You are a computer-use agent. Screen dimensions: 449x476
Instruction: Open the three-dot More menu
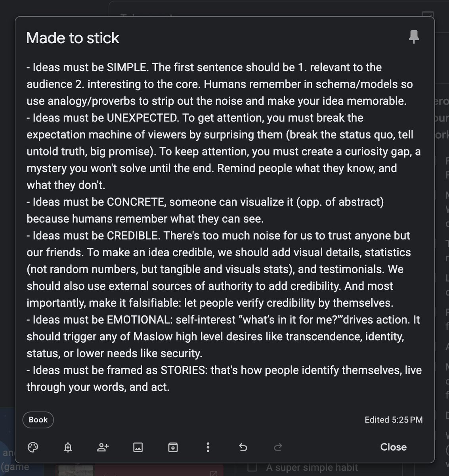pos(208,447)
